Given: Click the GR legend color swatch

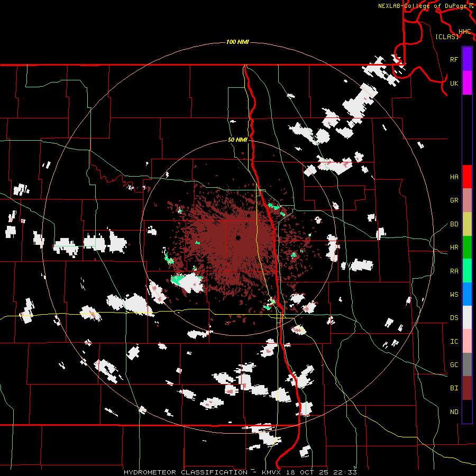Looking at the screenshot, I should tap(467, 200).
